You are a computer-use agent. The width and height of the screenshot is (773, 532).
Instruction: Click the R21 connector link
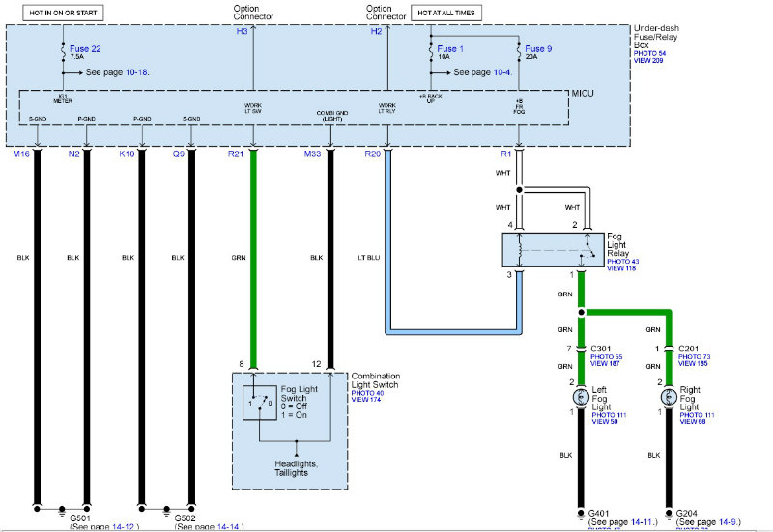[236, 154]
